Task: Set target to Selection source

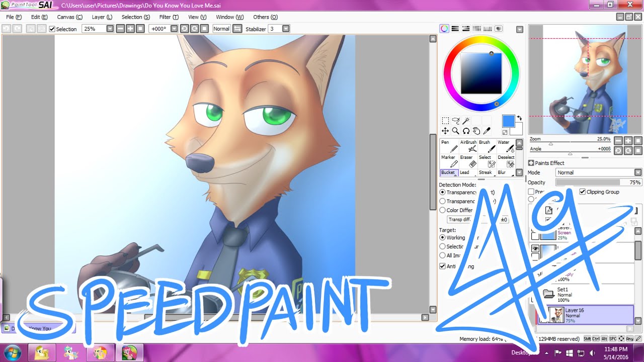Action: 443,246
